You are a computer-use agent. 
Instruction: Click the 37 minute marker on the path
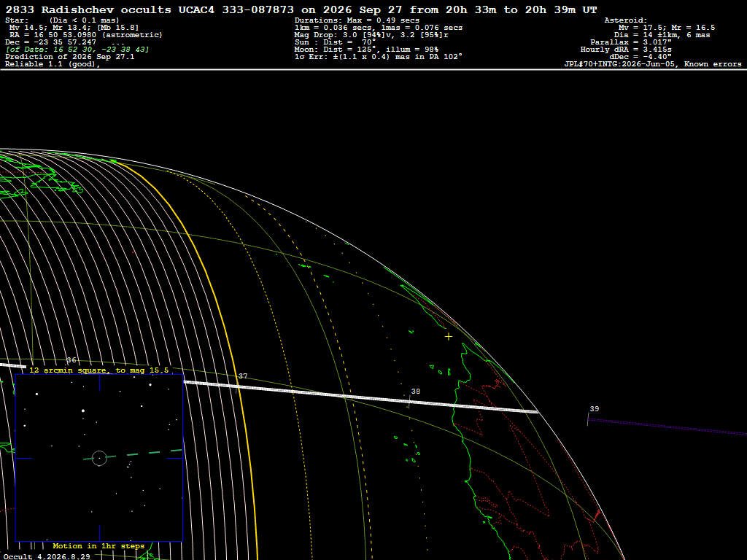[243, 376]
